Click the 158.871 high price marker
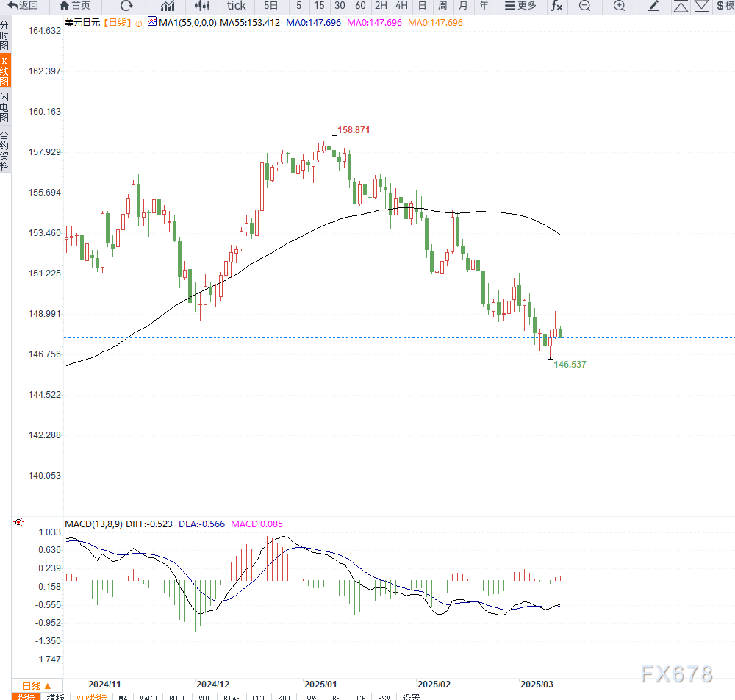The image size is (735, 700). 353,130
